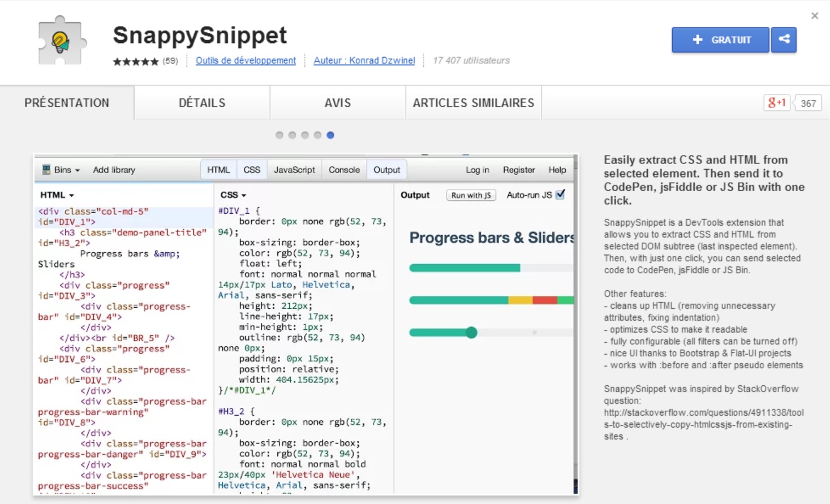Toggle the Output panel button

pos(386,170)
